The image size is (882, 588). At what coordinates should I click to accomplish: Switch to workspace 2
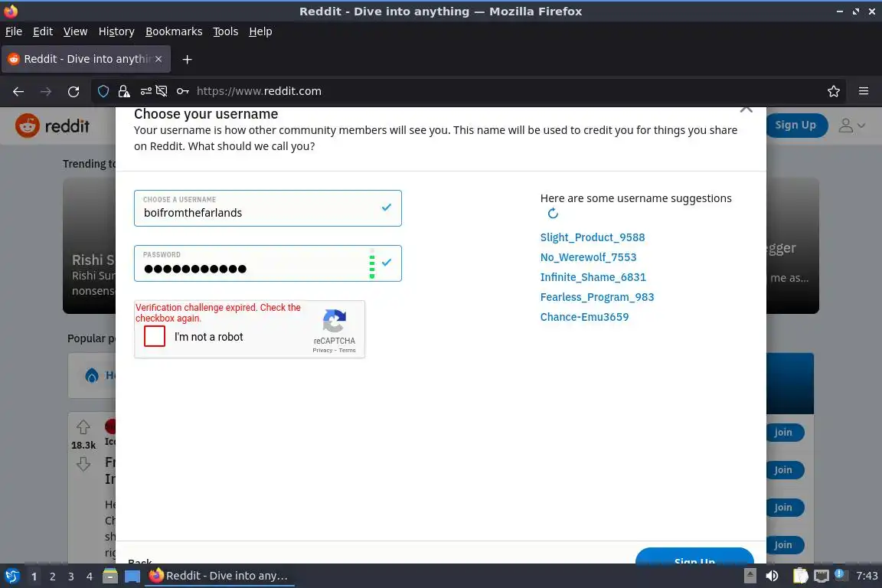coord(52,577)
